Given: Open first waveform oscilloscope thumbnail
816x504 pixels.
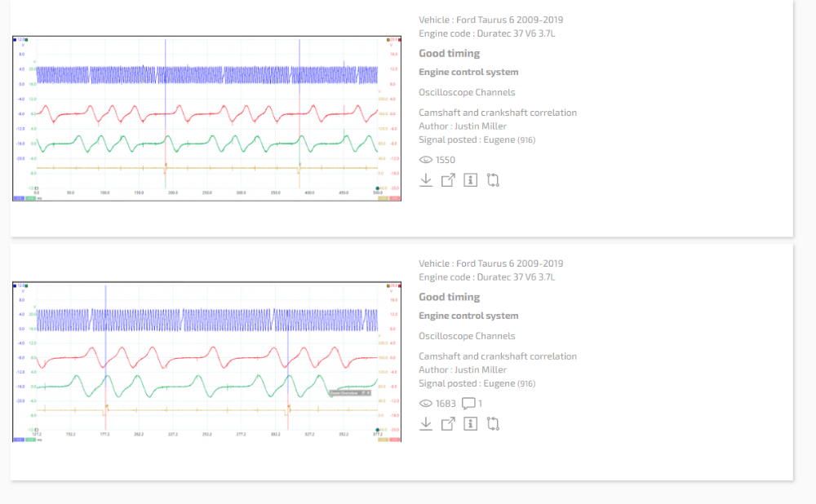Looking at the screenshot, I should click(207, 118).
